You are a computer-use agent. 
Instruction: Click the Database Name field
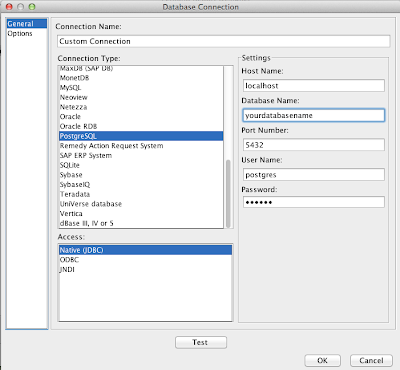[314, 115]
